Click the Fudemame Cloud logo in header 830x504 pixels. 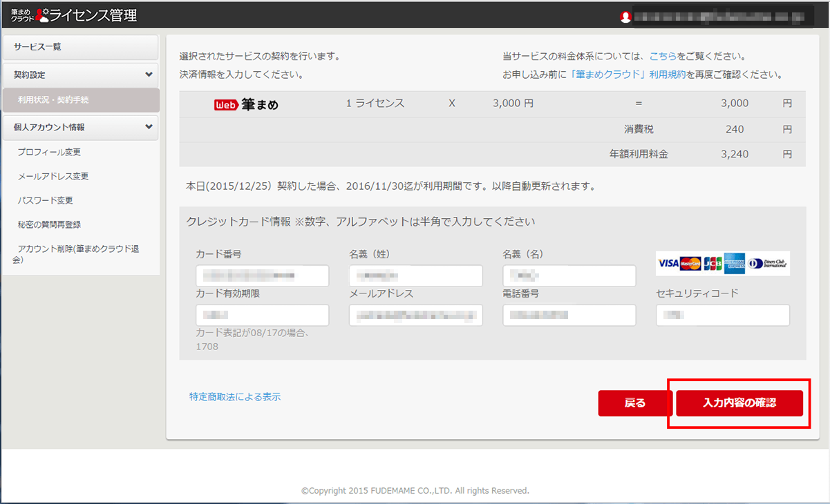click(30, 14)
